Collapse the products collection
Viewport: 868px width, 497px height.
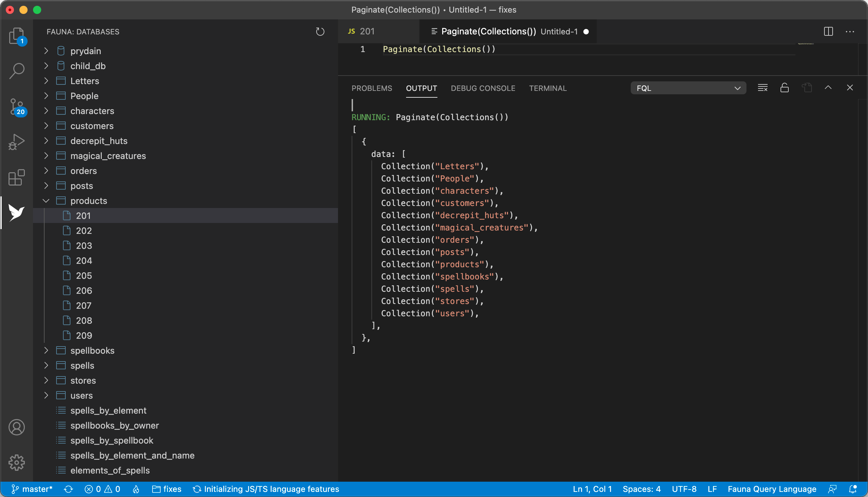click(46, 201)
